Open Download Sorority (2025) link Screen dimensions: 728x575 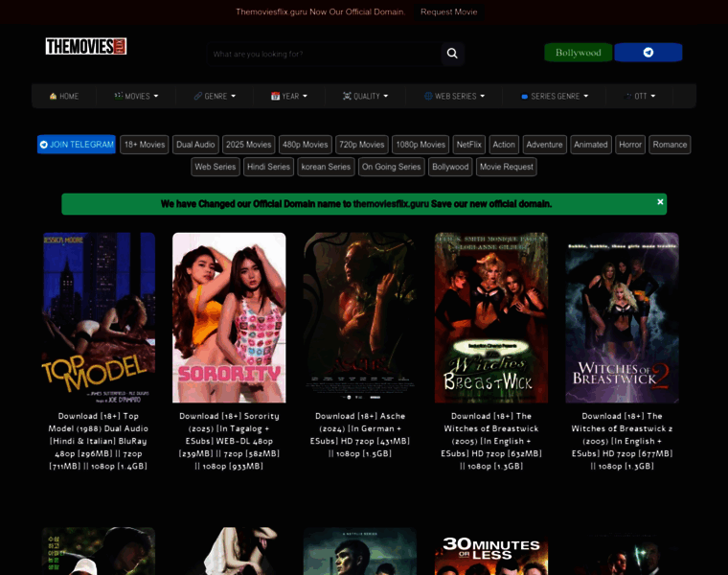point(229,441)
